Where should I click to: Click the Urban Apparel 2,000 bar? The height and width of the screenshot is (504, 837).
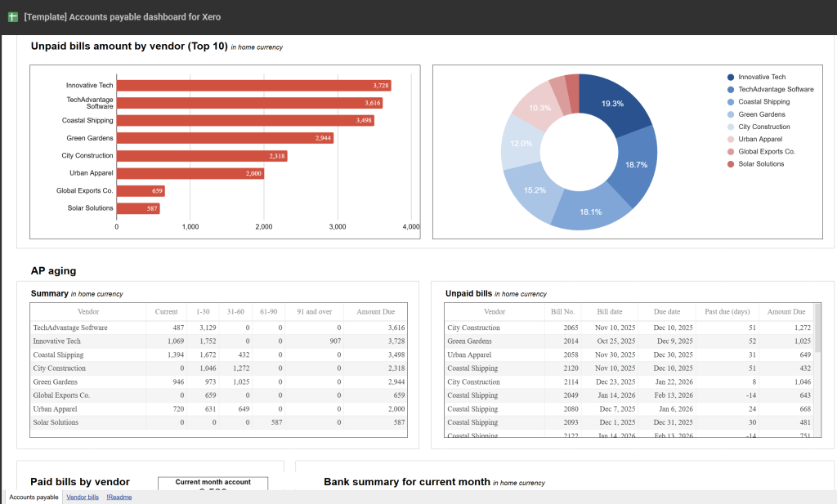coord(190,173)
